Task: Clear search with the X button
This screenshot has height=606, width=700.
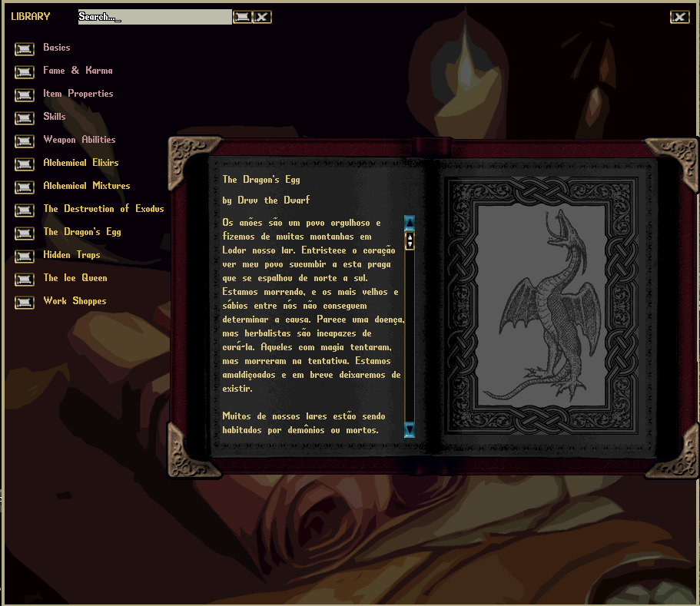Action: coord(262,17)
